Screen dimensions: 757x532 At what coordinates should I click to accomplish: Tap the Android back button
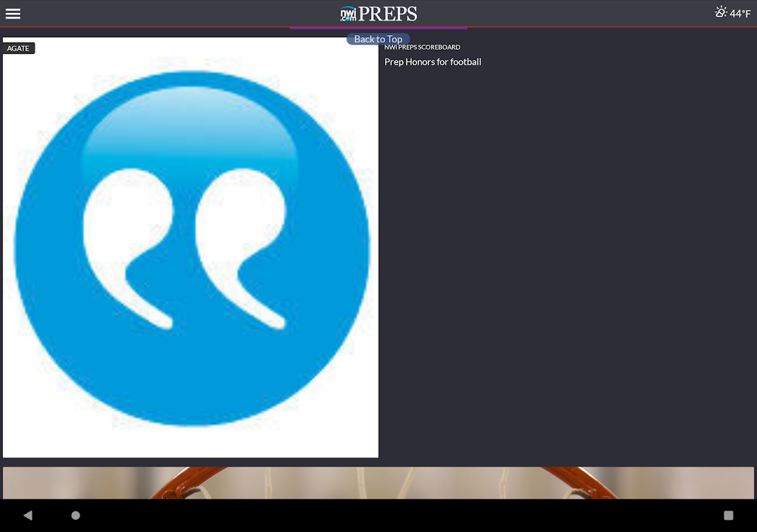(x=28, y=515)
